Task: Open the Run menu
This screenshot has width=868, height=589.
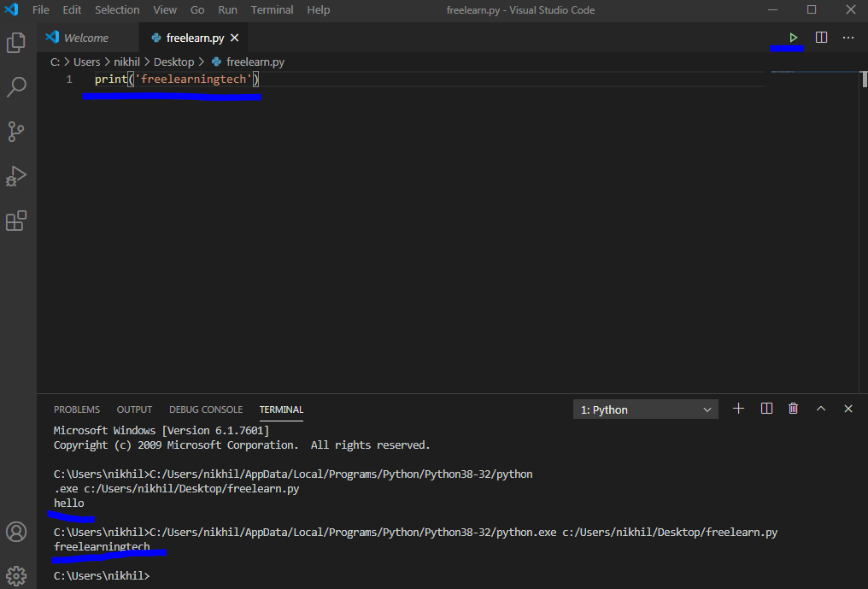Action: tap(227, 10)
